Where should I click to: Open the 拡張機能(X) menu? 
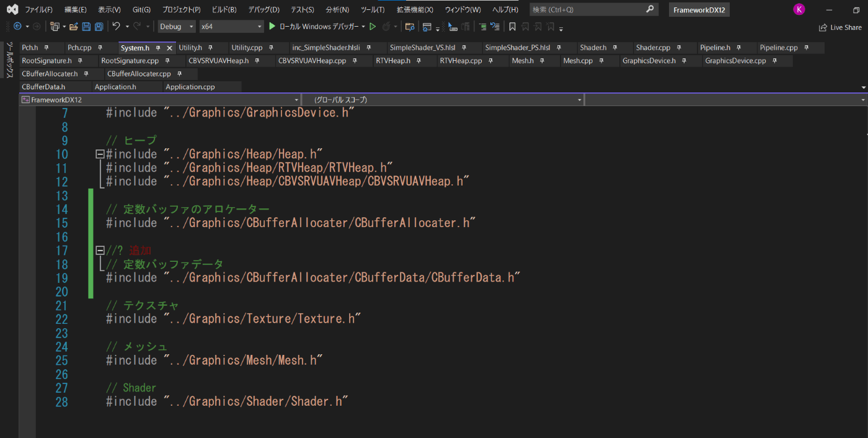[x=415, y=9]
